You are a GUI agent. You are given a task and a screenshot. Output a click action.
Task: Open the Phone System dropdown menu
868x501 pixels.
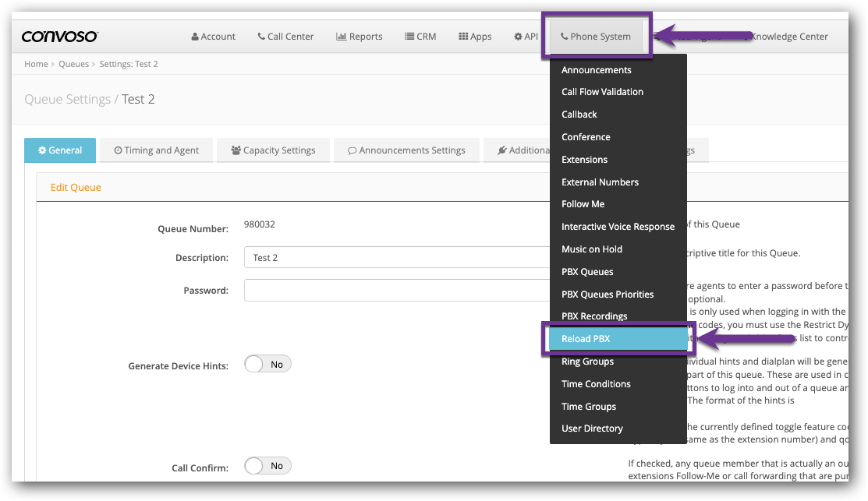[596, 36]
